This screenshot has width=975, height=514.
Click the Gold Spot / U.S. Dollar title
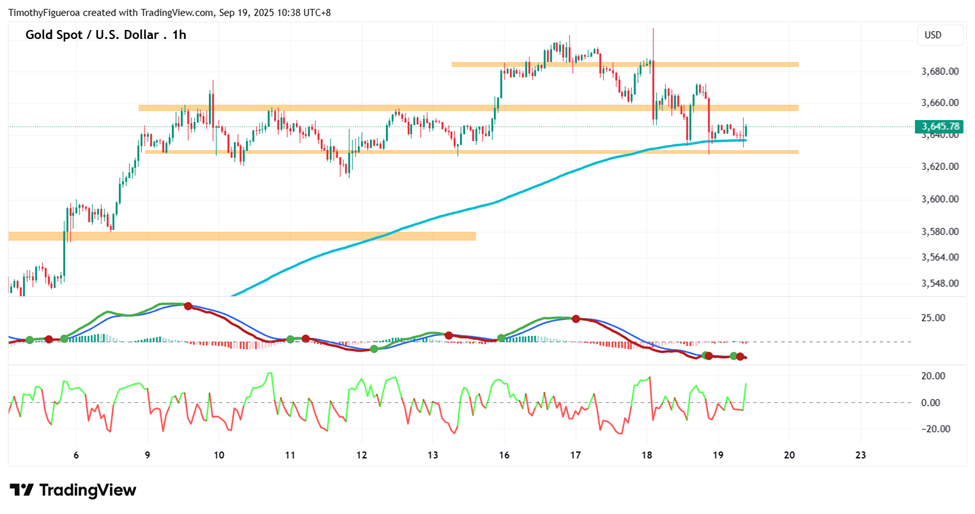(106, 35)
